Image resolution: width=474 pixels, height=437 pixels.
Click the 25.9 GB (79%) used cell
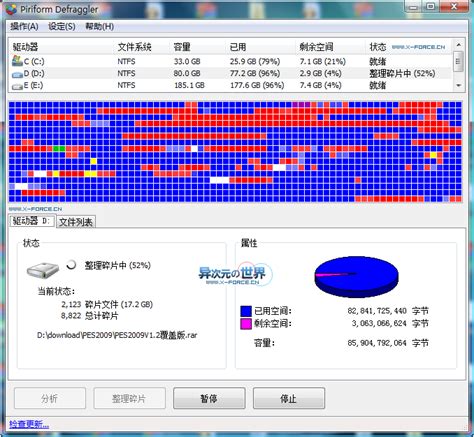coord(255,61)
